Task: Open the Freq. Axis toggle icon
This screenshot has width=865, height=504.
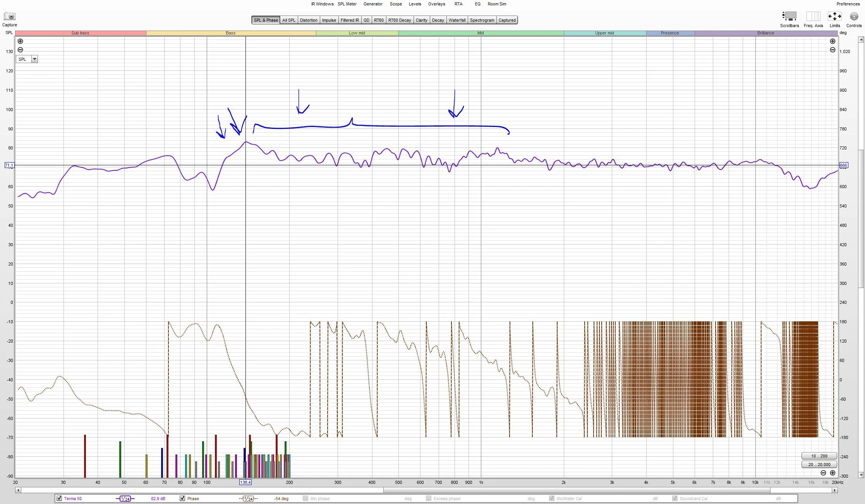Action: point(813,16)
